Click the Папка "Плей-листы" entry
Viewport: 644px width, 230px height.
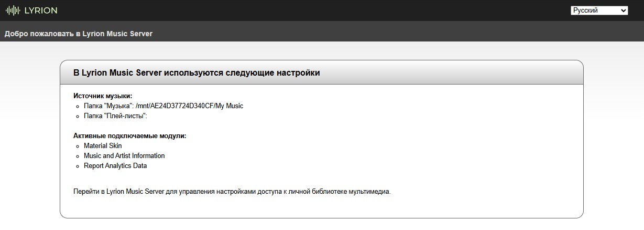(x=115, y=116)
